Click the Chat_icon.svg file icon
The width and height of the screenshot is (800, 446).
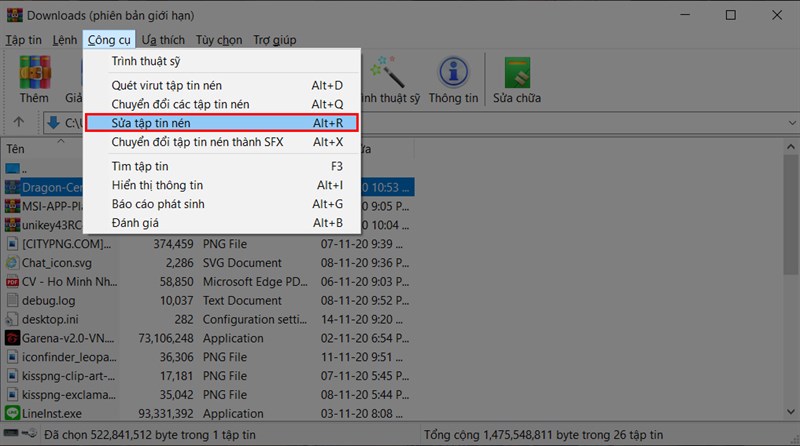12,263
